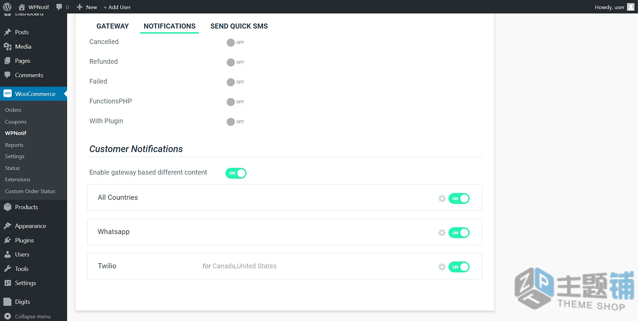Click the Cancelled status label
The height and width of the screenshot is (321, 644).
(104, 42)
